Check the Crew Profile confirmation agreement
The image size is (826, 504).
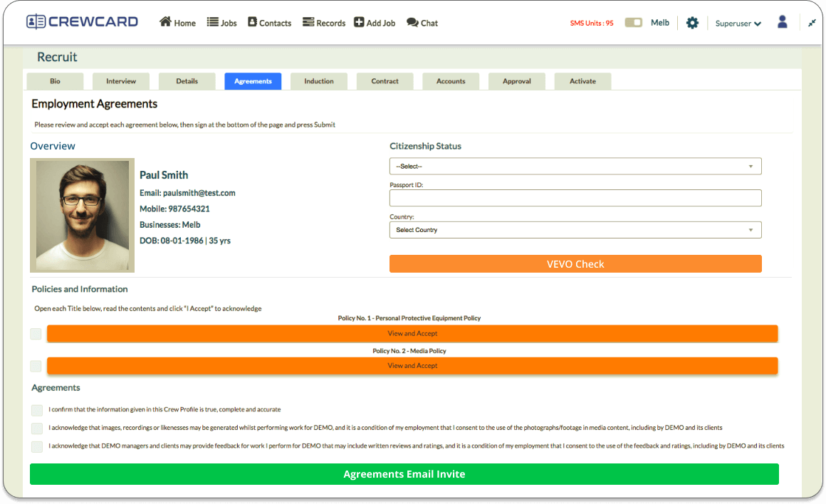coord(36,410)
